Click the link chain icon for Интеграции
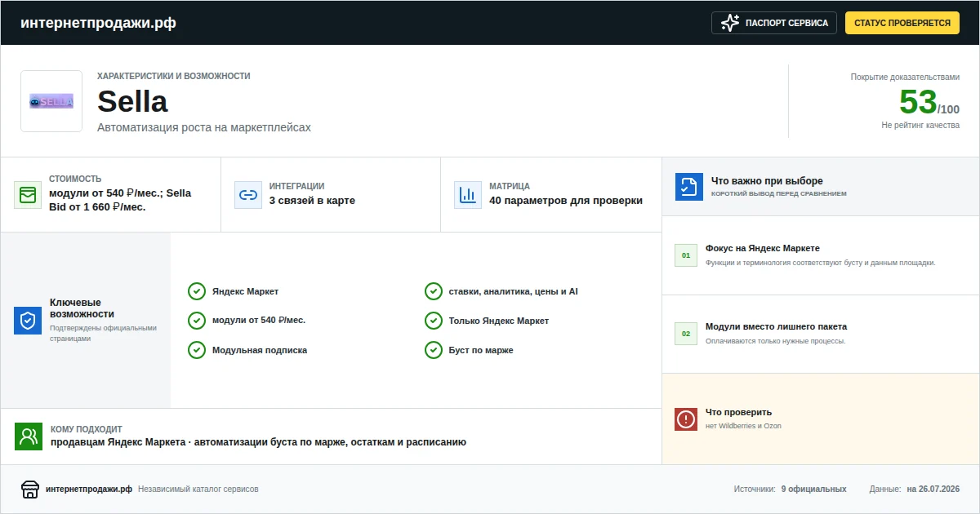 click(x=247, y=195)
